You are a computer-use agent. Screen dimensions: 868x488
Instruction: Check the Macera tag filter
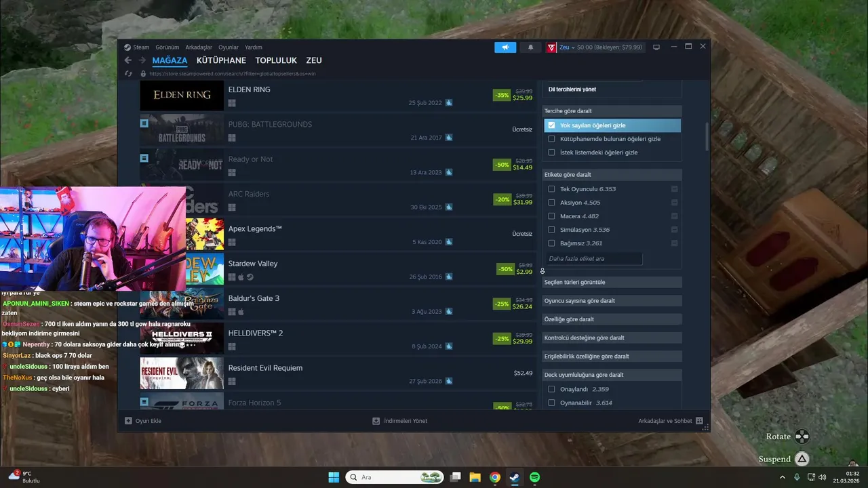(x=551, y=216)
